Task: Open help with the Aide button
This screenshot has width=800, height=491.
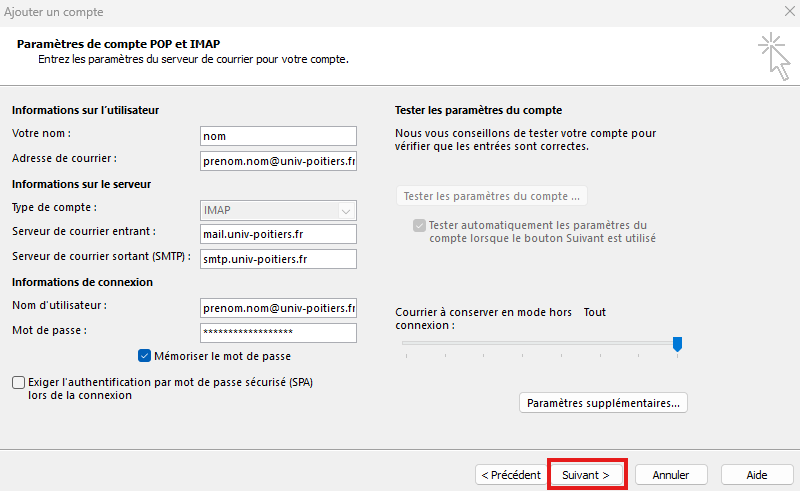Action: 757,474
